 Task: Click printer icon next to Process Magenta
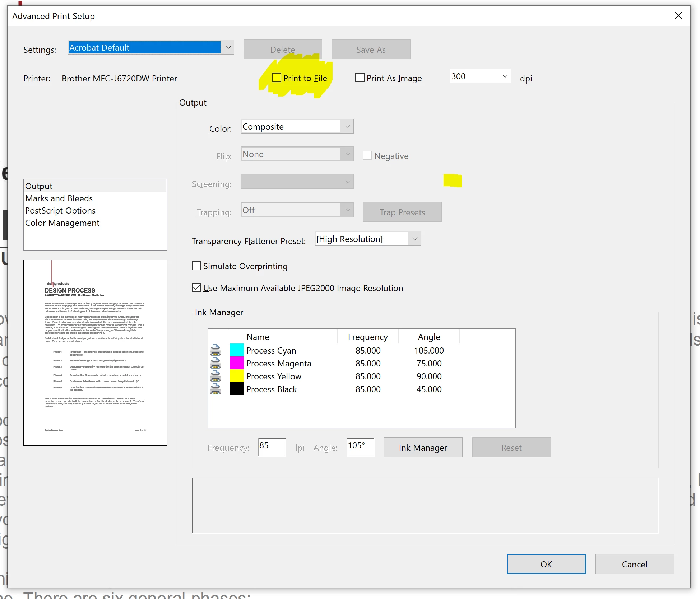pyautogui.click(x=215, y=363)
